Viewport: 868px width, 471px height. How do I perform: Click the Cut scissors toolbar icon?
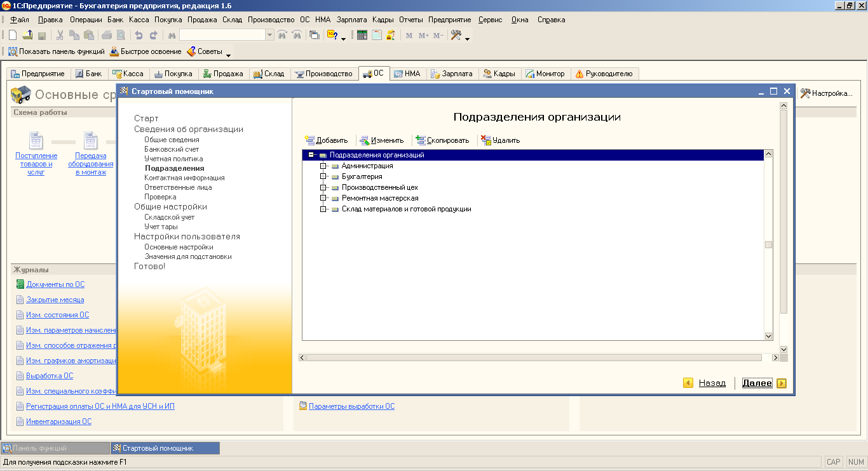(60, 36)
